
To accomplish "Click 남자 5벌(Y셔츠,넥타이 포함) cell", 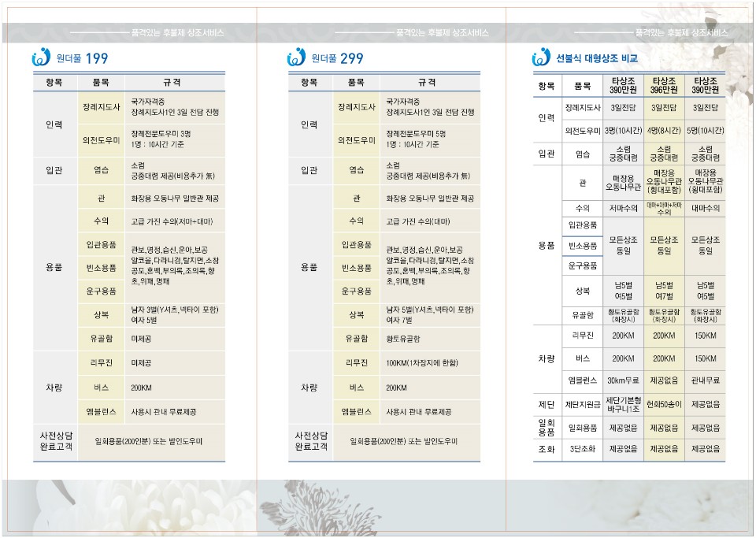I will click(x=430, y=310).
